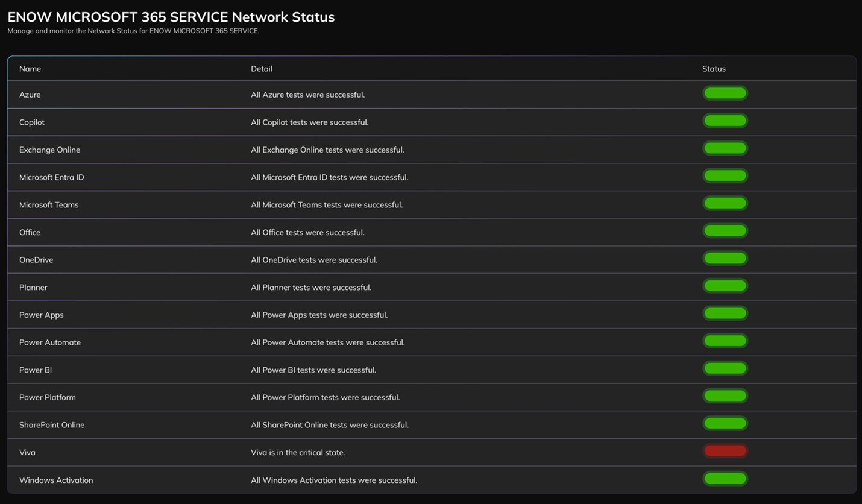Click the 'Manage and monitor the Network Status' subtitle
This screenshot has height=504, width=862.
pyautogui.click(x=133, y=31)
